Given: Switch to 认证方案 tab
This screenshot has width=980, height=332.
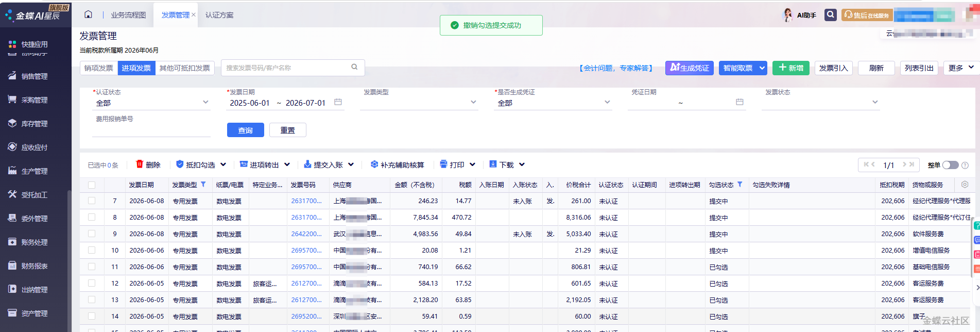Looking at the screenshot, I should point(219,15).
